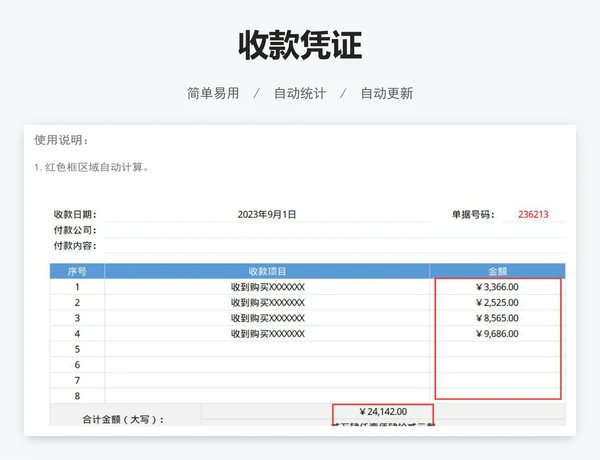Image resolution: width=600 pixels, height=460 pixels.
Task: Click the 付款内容 label
Action: click(75, 246)
